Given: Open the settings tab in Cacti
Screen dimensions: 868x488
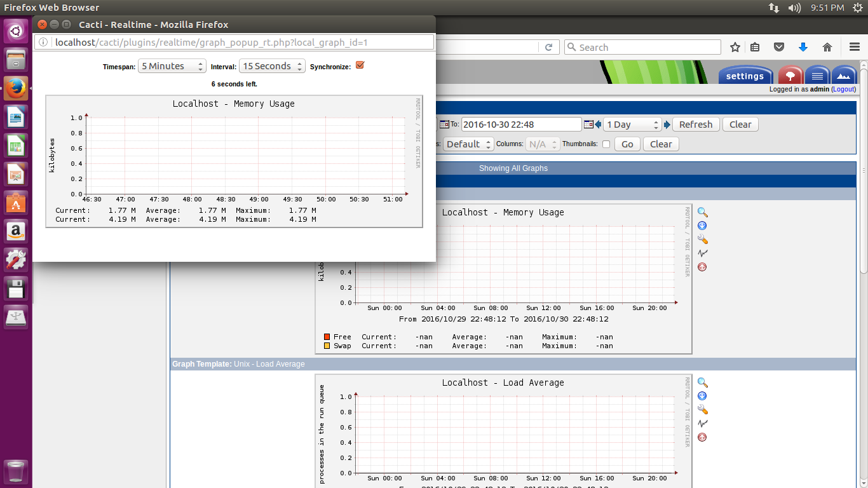Looking at the screenshot, I should tap(745, 76).
